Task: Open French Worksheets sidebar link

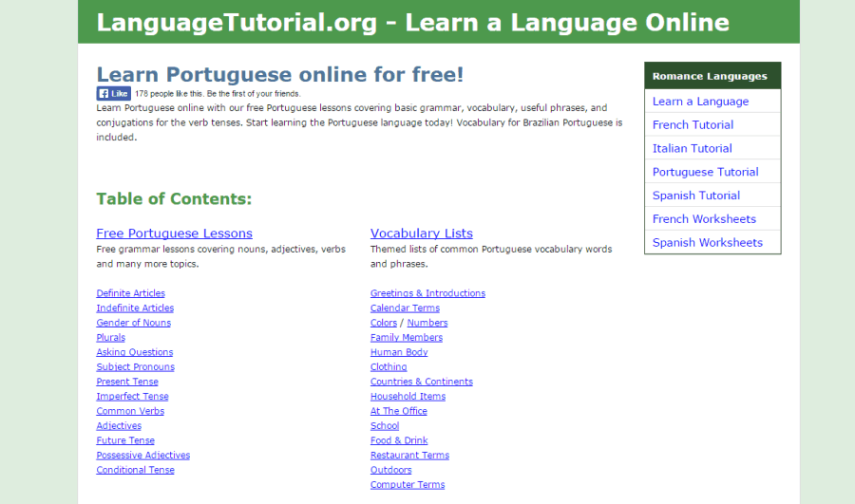Action: pyautogui.click(x=705, y=219)
